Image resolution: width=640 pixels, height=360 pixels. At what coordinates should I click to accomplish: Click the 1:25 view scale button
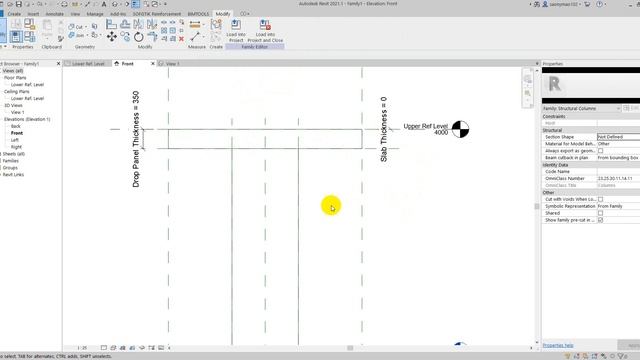(82, 348)
